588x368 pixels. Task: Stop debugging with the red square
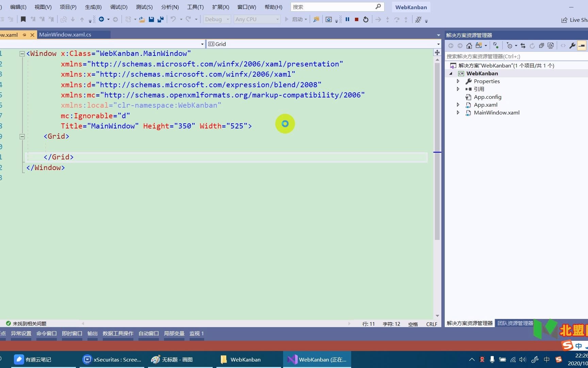click(x=357, y=19)
